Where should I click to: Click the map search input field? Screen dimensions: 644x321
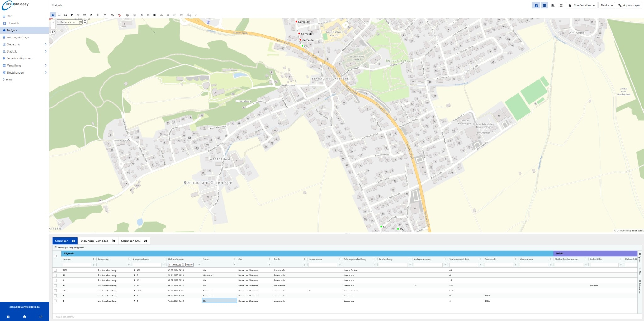(69, 22)
